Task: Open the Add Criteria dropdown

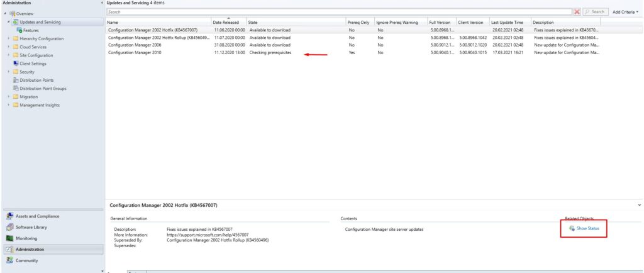Action: point(625,12)
